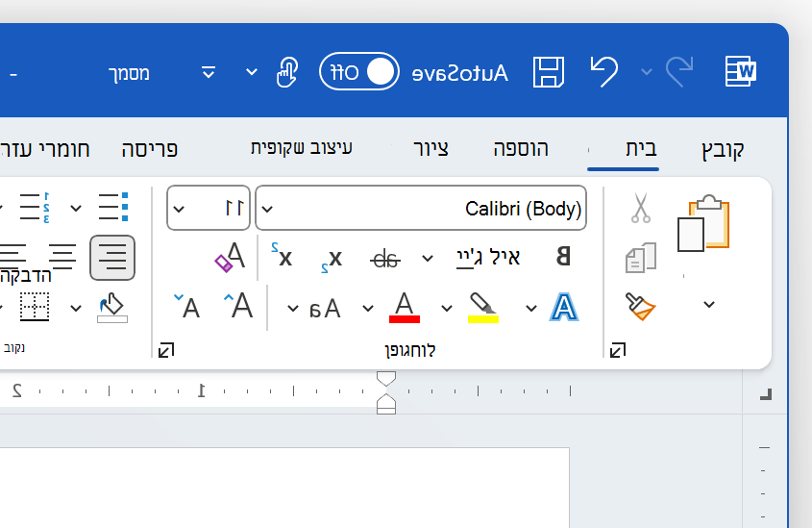Toggle Superscript formatting

pos(282,255)
